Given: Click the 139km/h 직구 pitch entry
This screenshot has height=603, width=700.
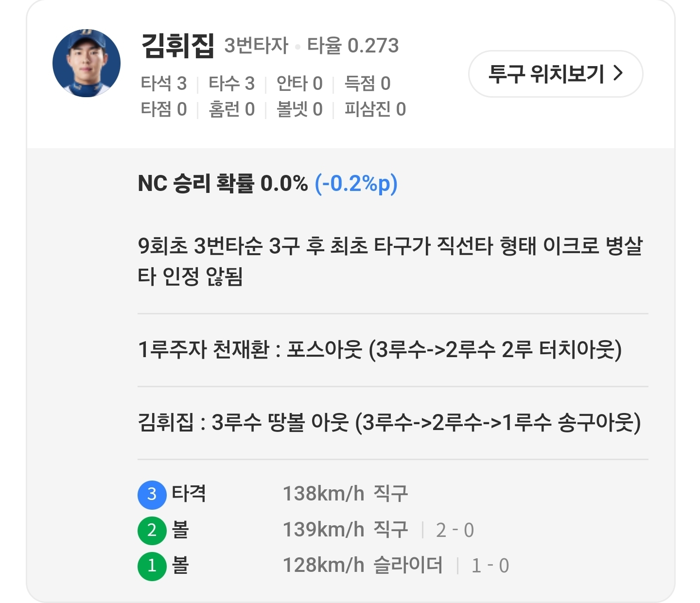Looking at the screenshot, I should coord(345,530).
